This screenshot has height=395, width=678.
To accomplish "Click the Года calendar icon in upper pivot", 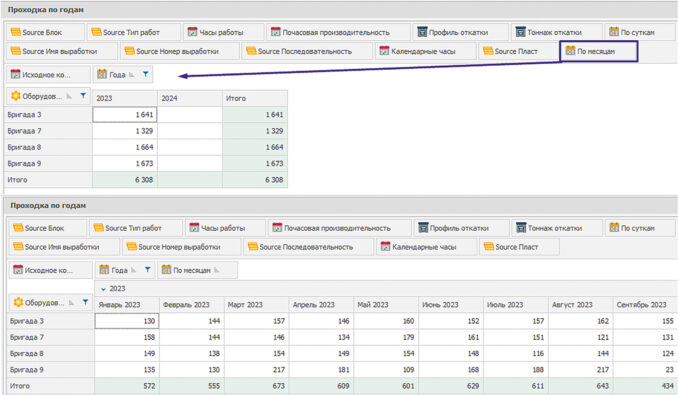I will (x=102, y=74).
